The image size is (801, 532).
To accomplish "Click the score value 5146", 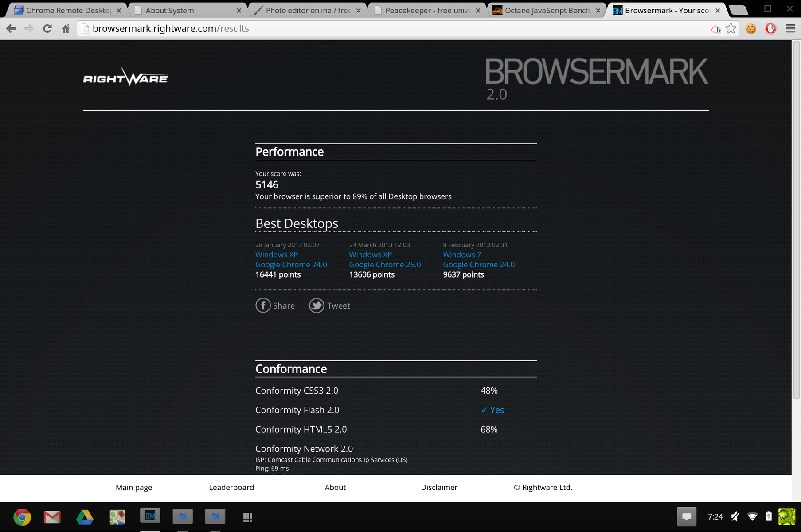I will point(267,185).
